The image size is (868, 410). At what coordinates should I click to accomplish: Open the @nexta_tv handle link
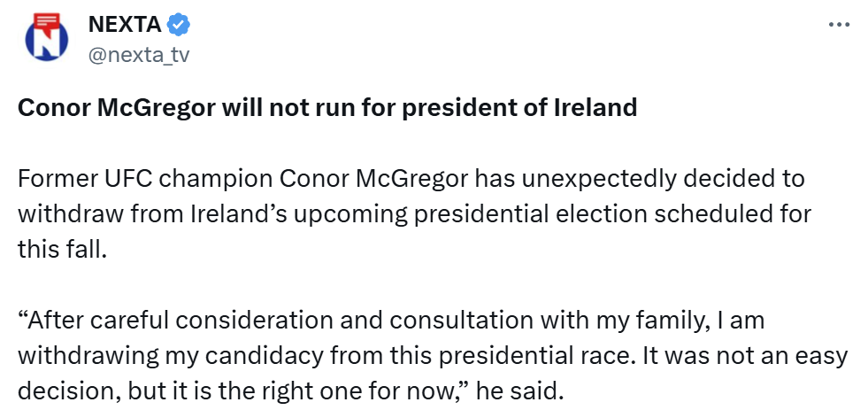(139, 56)
